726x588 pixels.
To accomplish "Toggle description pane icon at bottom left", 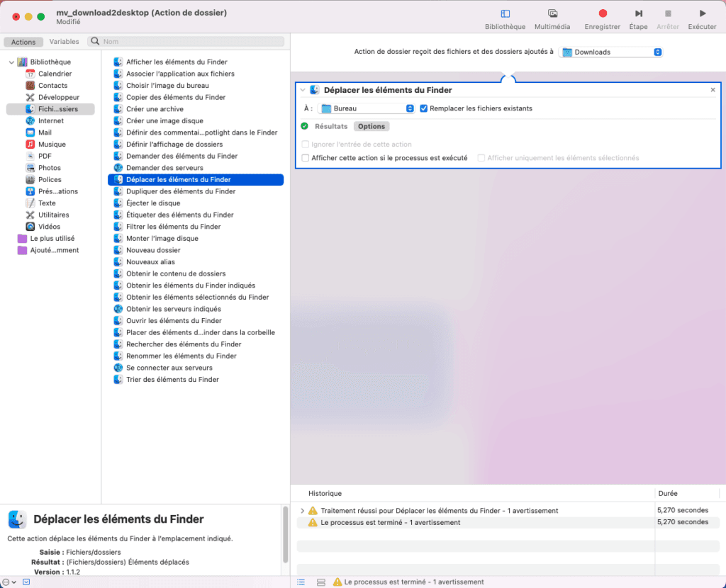I will coord(26,582).
